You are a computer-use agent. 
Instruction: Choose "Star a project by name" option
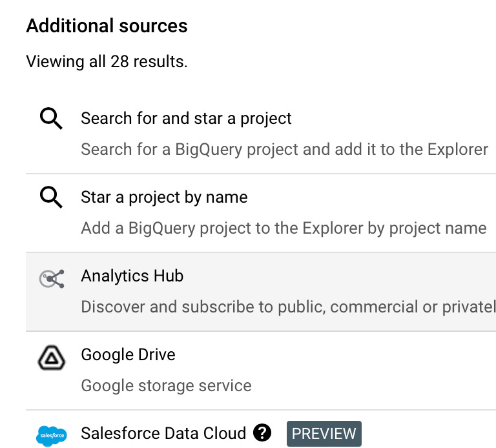pos(164,198)
